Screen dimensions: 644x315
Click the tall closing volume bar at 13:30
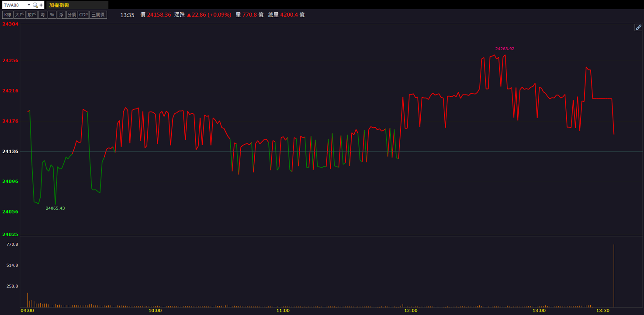[614, 276]
